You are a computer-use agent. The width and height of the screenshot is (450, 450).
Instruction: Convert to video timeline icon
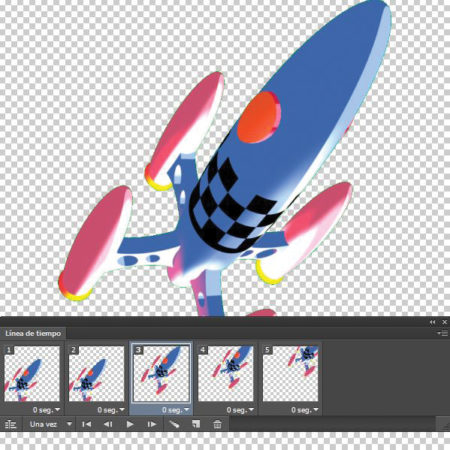(11, 424)
